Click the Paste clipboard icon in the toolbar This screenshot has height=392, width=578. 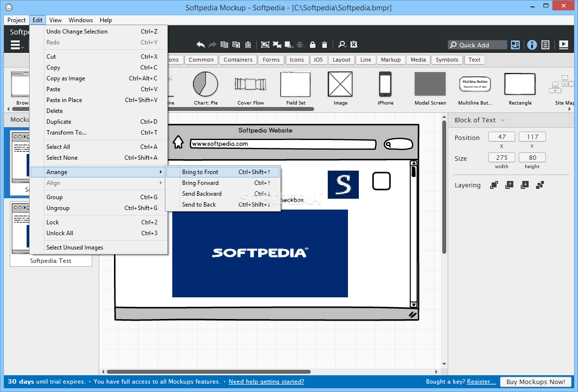tap(248, 44)
